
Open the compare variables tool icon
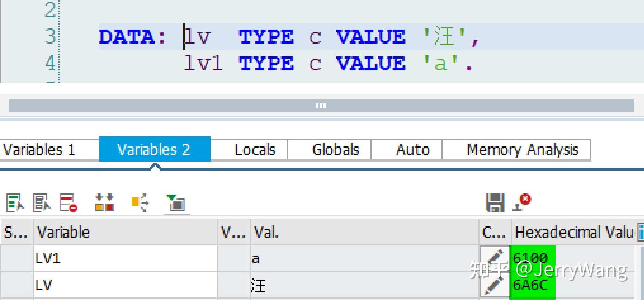(x=104, y=202)
